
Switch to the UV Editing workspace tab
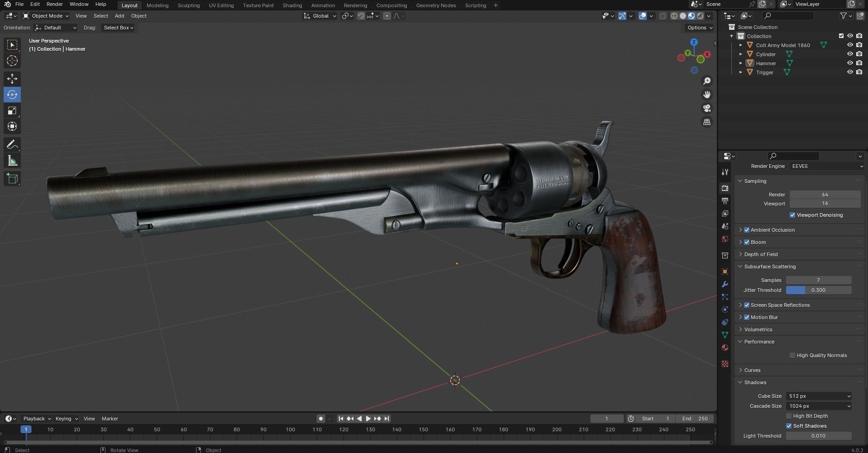(221, 5)
